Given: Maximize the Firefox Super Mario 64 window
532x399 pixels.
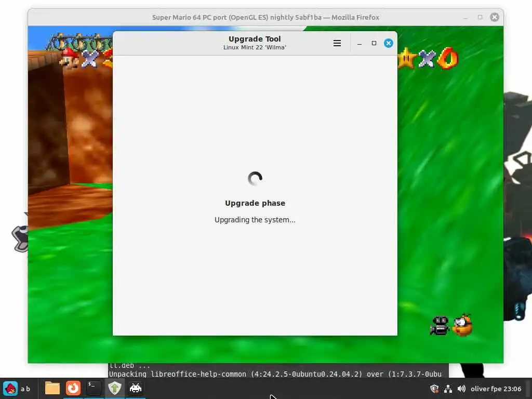Looking at the screenshot, I should 480,17.
